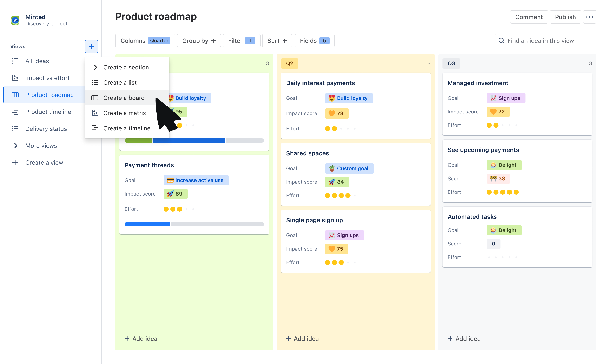Image resolution: width=610 pixels, height=364 pixels.
Task: Click the Product roadmap board icon
Action: pyautogui.click(x=15, y=95)
